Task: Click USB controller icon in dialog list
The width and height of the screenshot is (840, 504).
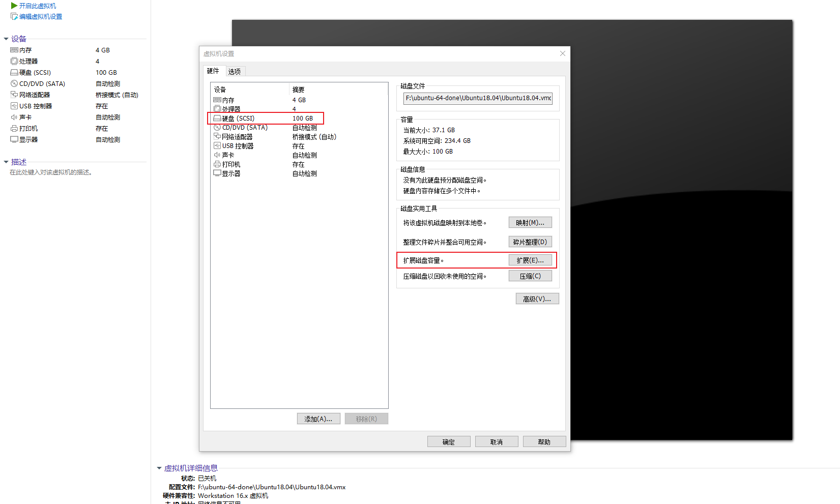Action: click(x=217, y=146)
